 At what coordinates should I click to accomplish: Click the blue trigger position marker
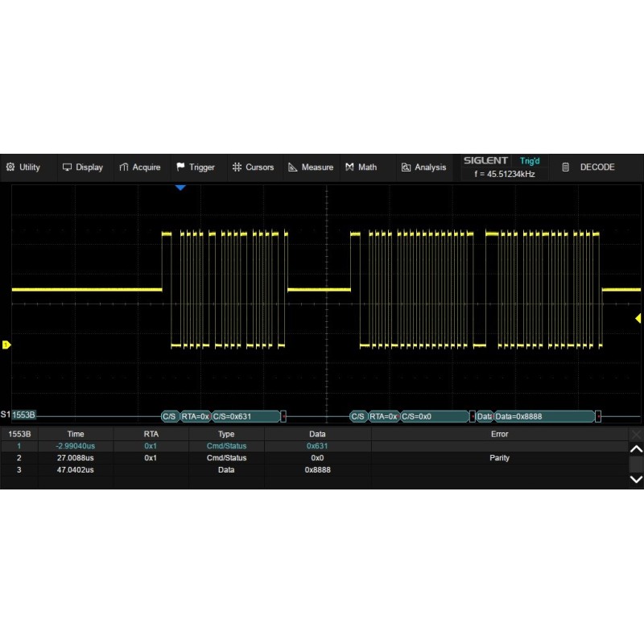coord(180,188)
